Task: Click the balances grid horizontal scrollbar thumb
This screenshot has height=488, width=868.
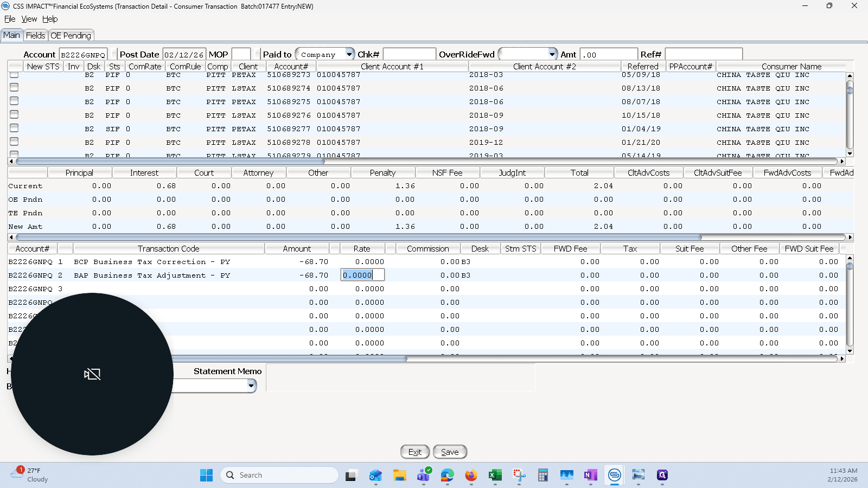Action: click(358, 237)
